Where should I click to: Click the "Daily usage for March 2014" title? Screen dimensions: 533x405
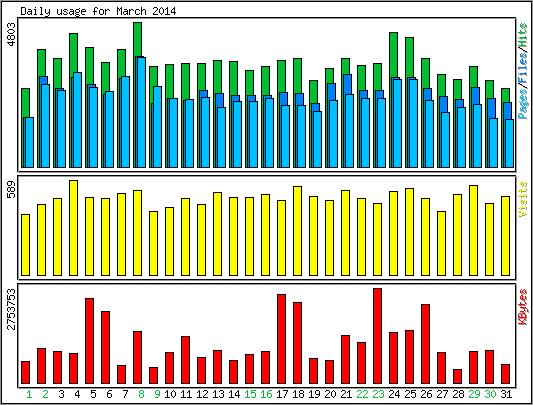[x=98, y=11]
